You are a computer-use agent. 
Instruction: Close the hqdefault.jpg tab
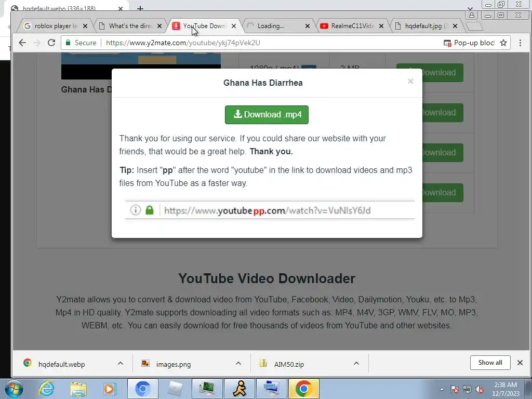pos(455,26)
